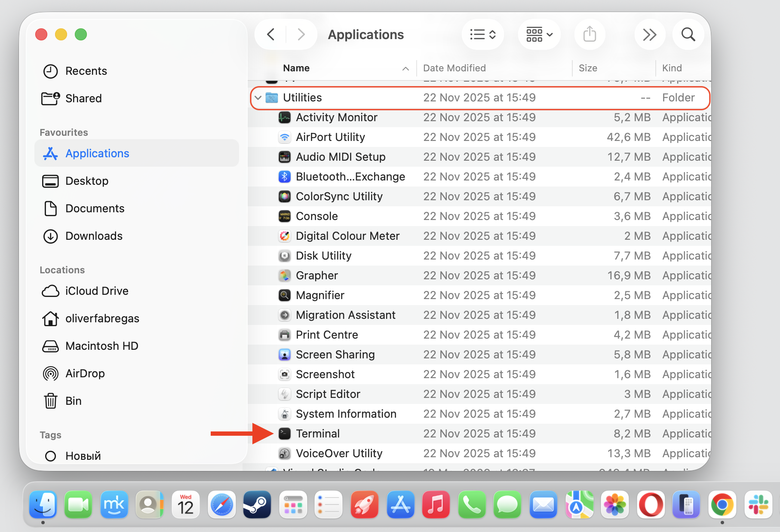
Task: Open Safari from the Dock
Action: tap(221, 504)
